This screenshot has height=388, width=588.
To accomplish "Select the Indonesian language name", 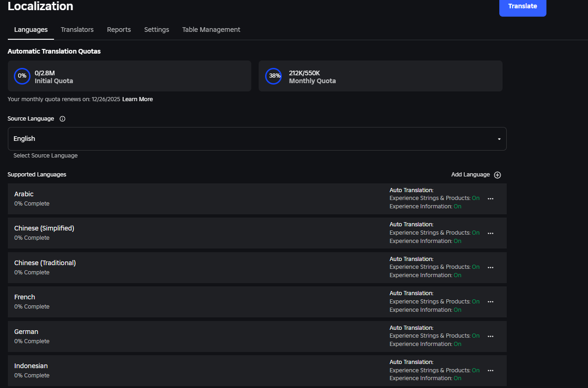I will coord(31,366).
